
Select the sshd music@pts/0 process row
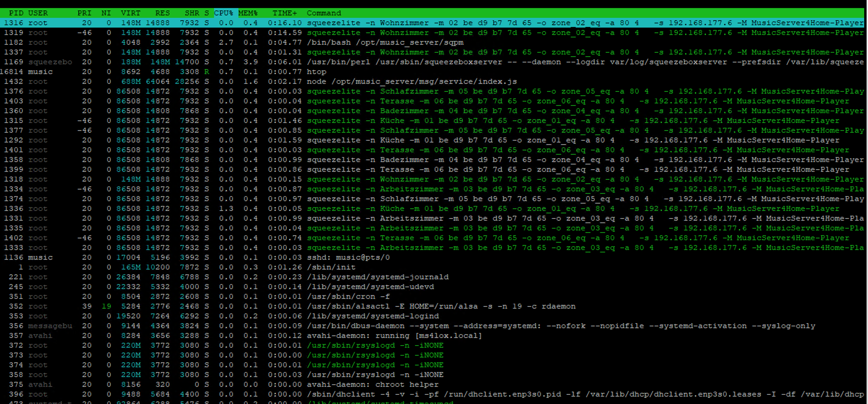[x=348, y=257]
